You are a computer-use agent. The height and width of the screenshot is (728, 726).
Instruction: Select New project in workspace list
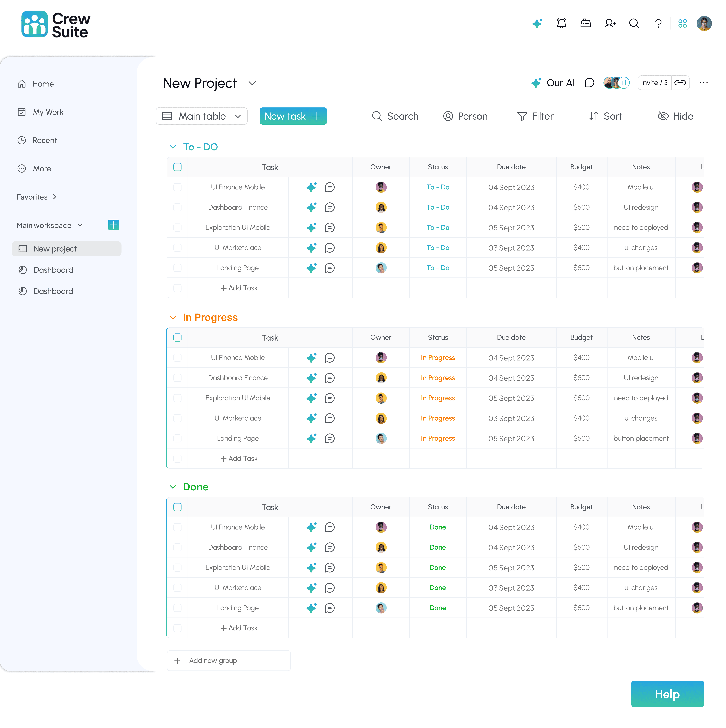tap(67, 249)
